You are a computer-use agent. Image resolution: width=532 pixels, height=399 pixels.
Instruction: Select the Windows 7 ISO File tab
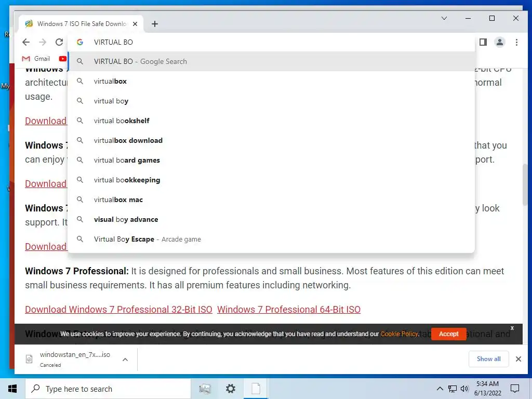pyautogui.click(x=82, y=24)
